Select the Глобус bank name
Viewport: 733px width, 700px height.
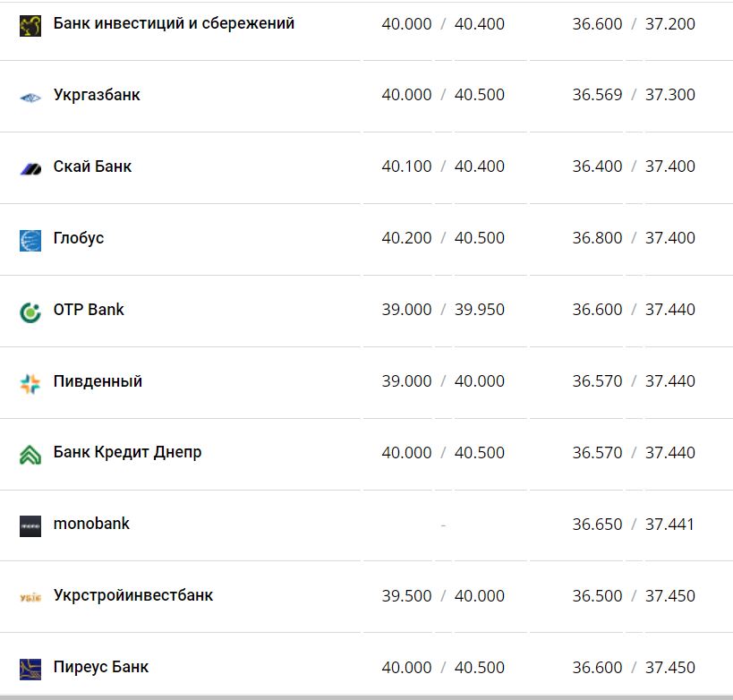pos(79,238)
